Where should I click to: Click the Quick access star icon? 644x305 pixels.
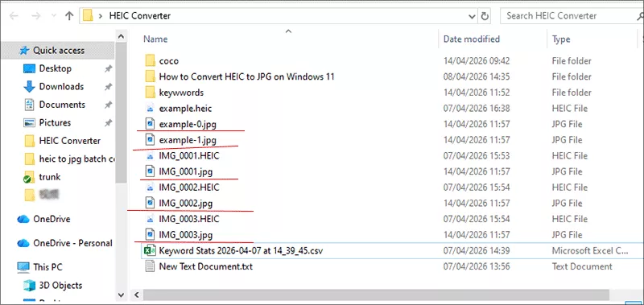[25, 51]
